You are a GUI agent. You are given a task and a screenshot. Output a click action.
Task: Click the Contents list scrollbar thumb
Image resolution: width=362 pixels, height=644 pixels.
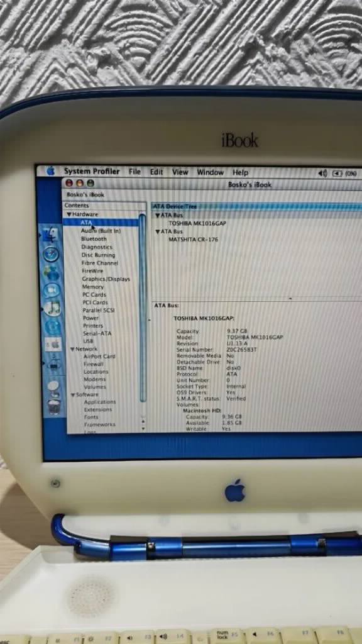(x=143, y=308)
